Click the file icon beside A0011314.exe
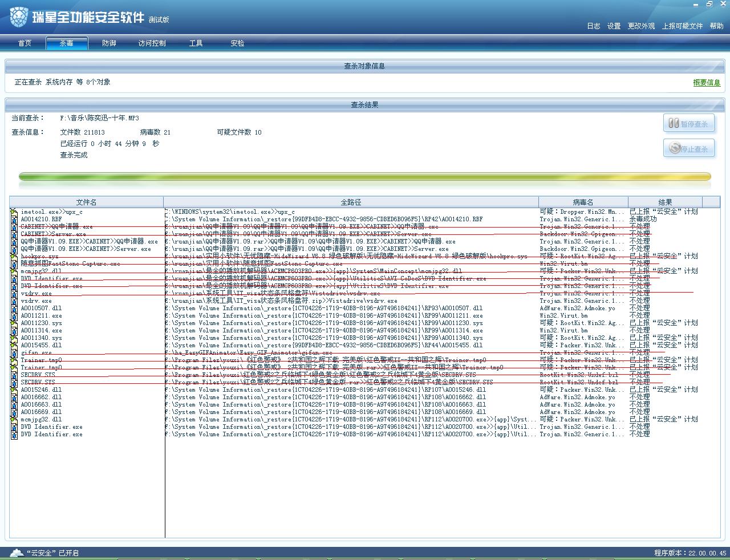Image resolution: width=730 pixels, height=560 pixels. coord(14,331)
